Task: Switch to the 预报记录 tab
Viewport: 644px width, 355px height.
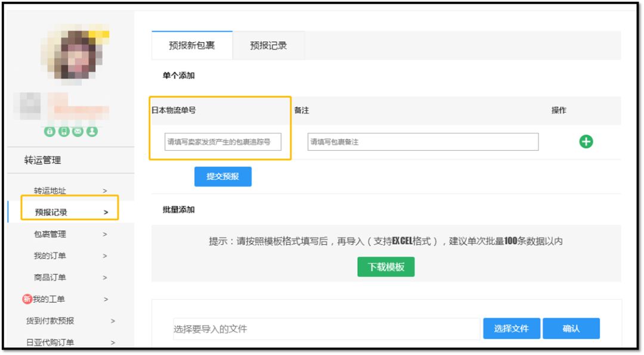Action: point(267,45)
